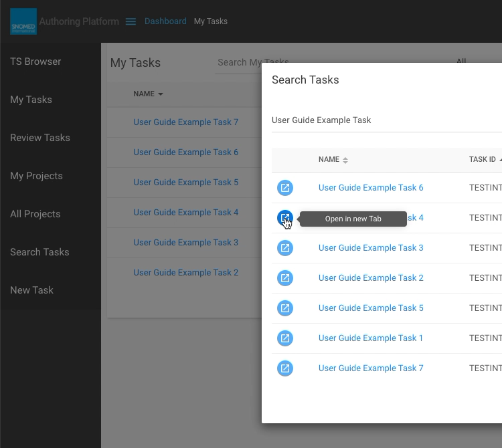The width and height of the screenshot is (502, 448).
Task: Click the TESTINT task ID for Task 6
Action: pyautogui.click(x=485, y=188)
